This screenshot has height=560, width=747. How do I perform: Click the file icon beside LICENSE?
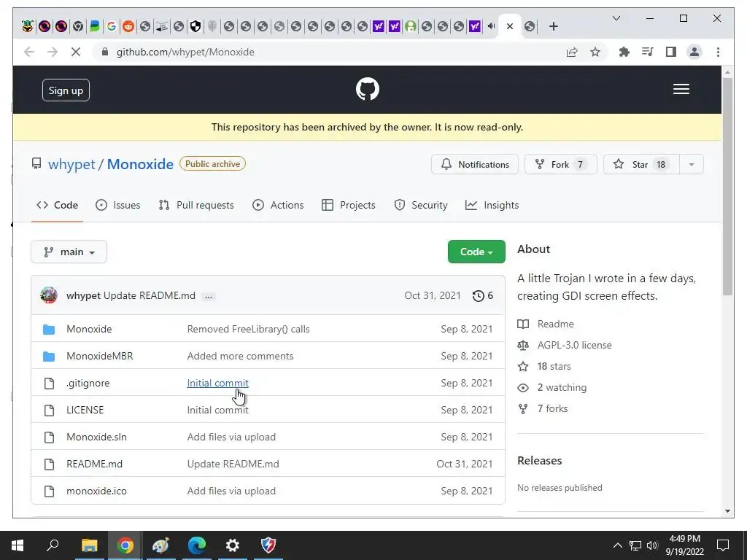point(49,410)
